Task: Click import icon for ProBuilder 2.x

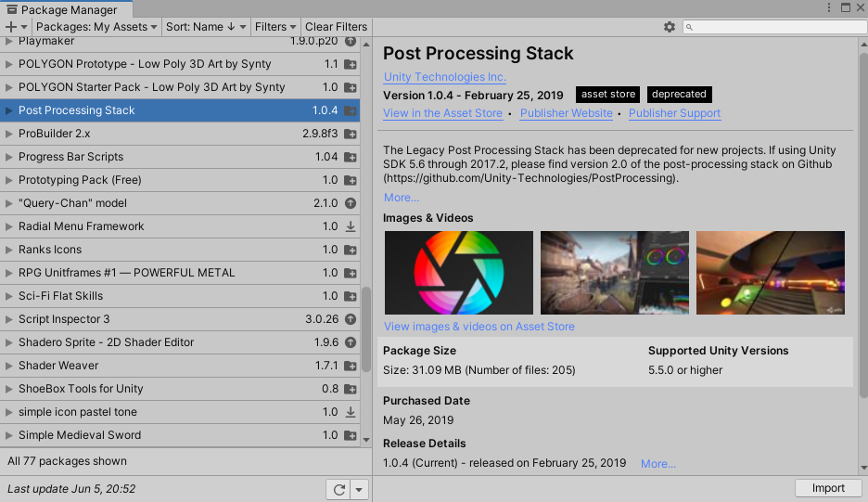Action: pos(351,135)
